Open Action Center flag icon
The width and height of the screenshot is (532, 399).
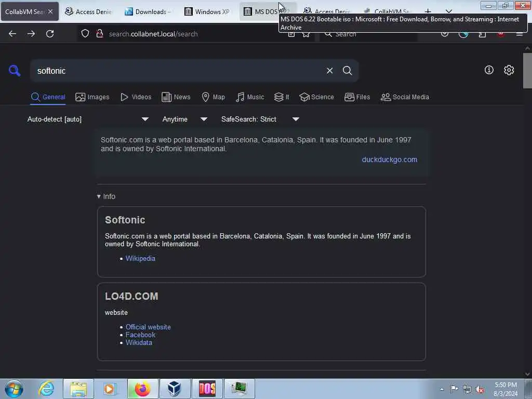pyautogui.click(x=454, y=389)
